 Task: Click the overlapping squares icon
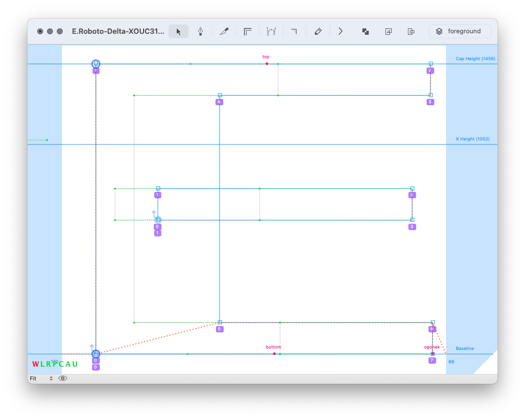click(x=365, y=31)
